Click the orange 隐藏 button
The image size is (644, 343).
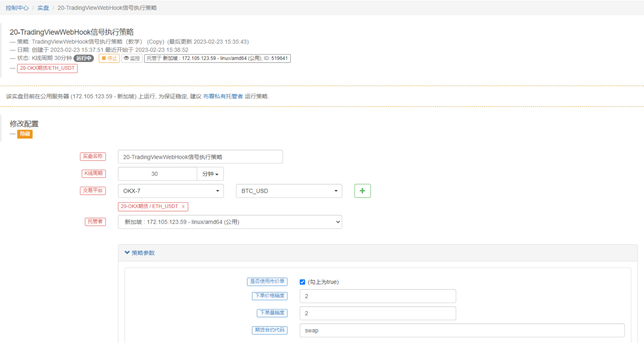tap(25, 134)
